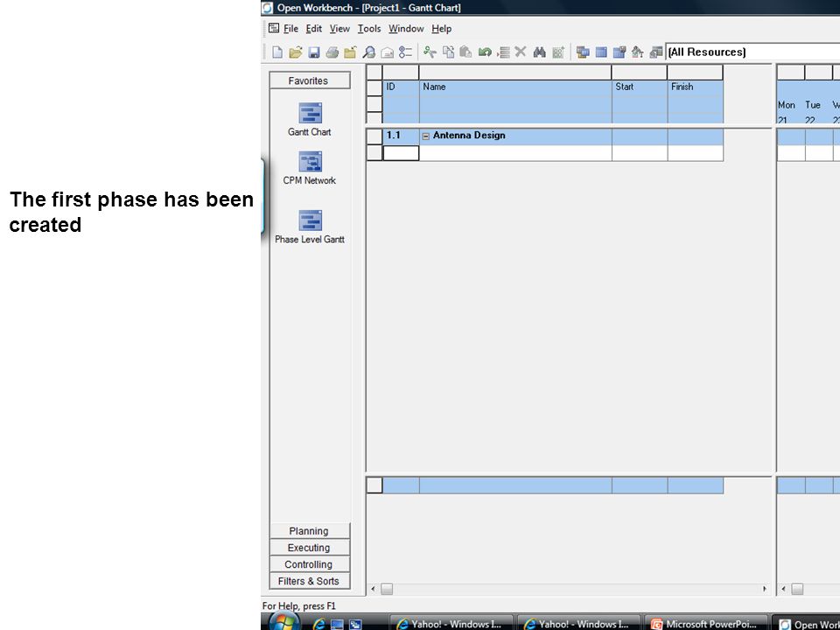The width and height of the screenshot is (840, 630).
Task: Click the overlapping windows toolbar icon
Action: pos(583,52)
